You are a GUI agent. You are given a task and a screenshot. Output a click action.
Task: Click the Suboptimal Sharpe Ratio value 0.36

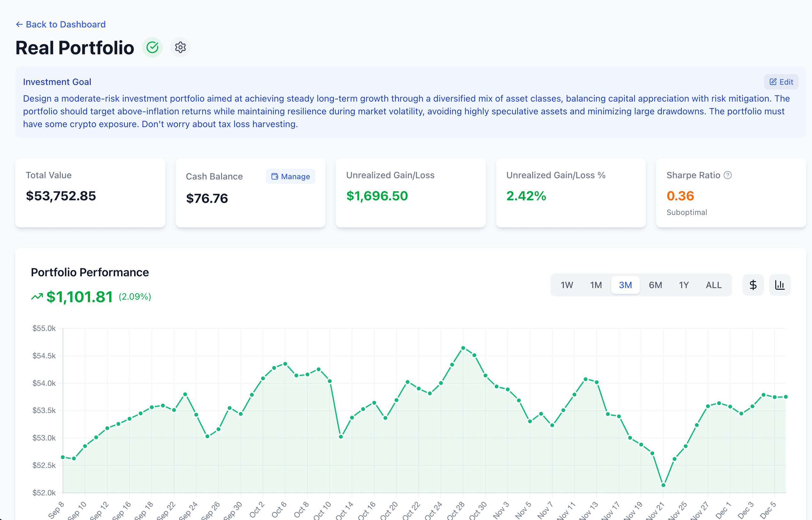[x=680, y=196]
